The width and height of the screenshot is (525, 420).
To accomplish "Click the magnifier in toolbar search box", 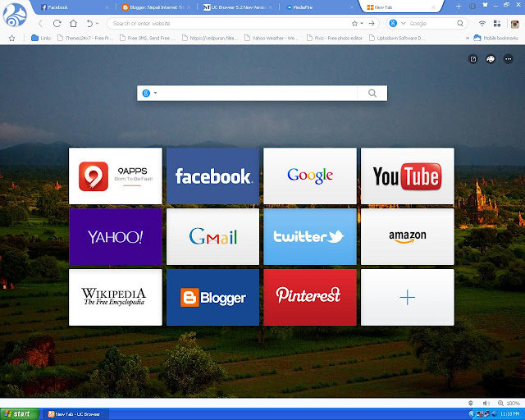I will [x=460, y=24].
